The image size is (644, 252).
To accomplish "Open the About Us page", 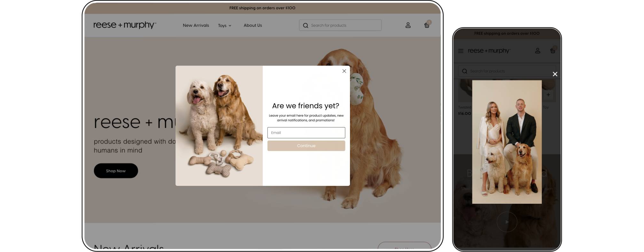I will [x=252, y=25].
